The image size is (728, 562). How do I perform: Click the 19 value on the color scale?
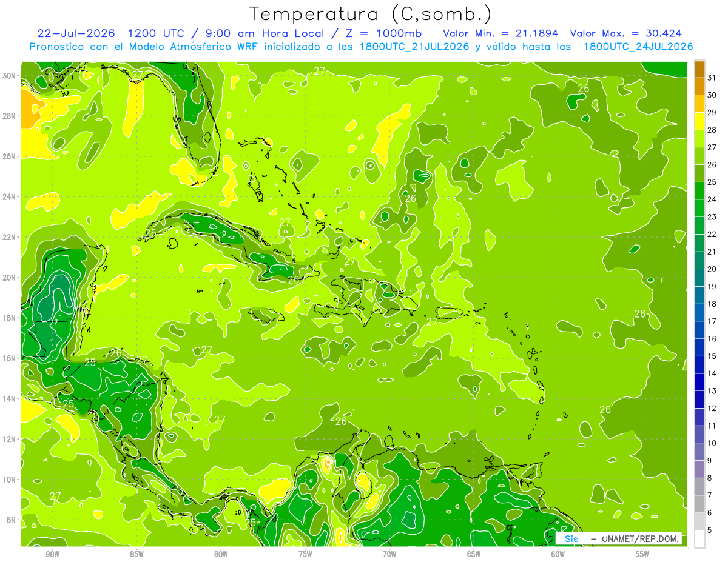[712, 287]
